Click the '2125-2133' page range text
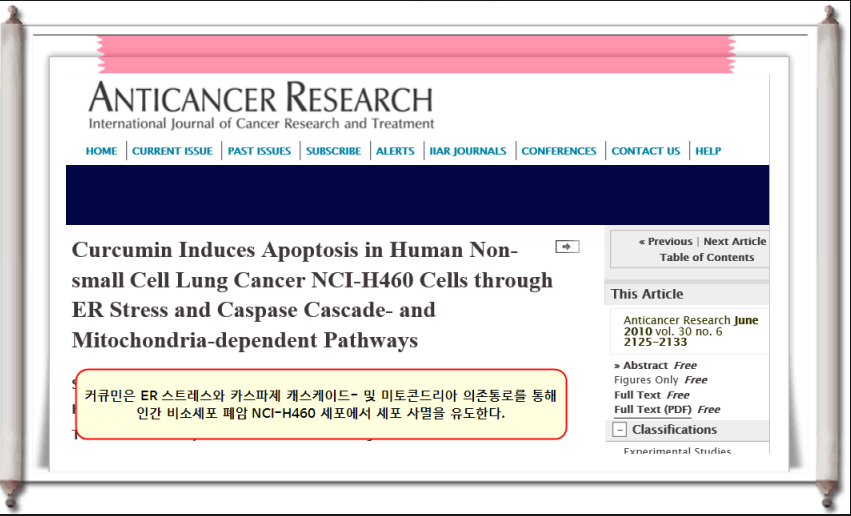851x516 pixels. pyautogui.click(x=655, y=342)
